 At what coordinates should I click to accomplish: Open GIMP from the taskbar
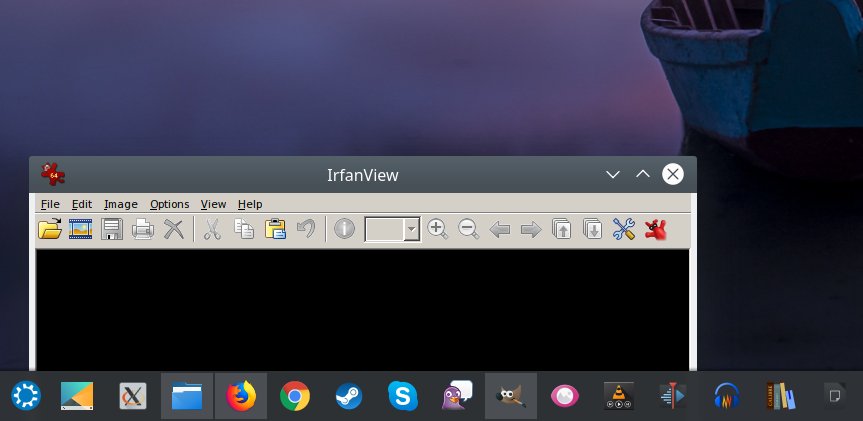click(511, 396)
